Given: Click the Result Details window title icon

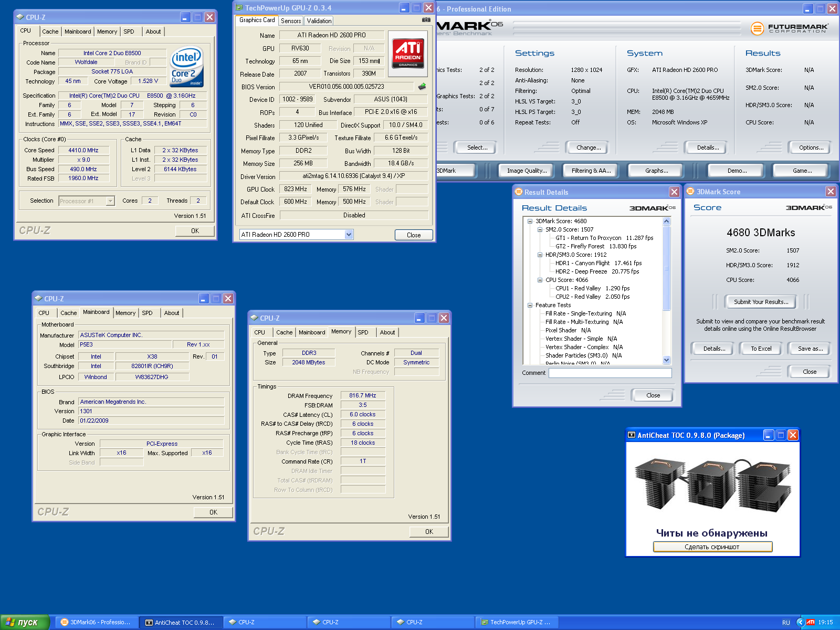Looking at the screenshot, I should [x=519, y=192].
